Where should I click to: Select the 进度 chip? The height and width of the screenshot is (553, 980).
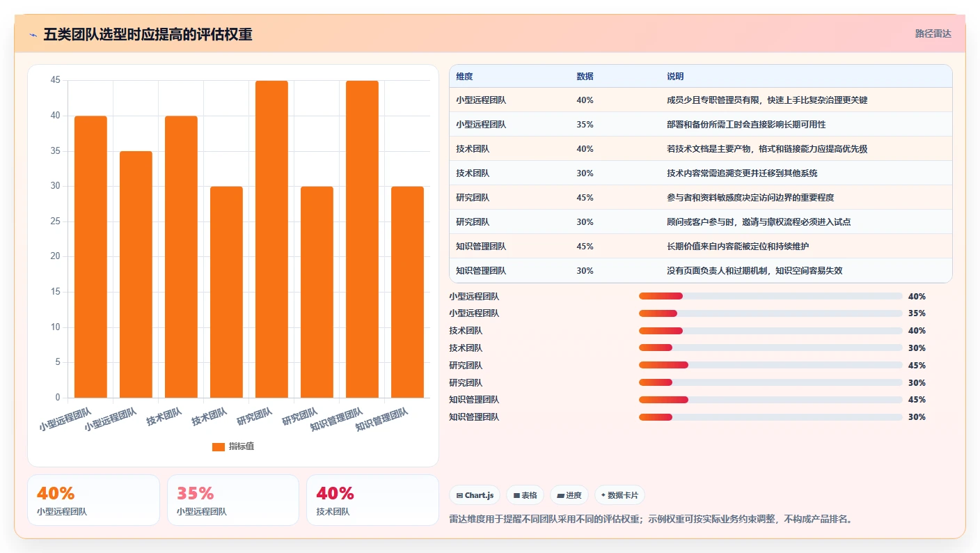[569, 495]
